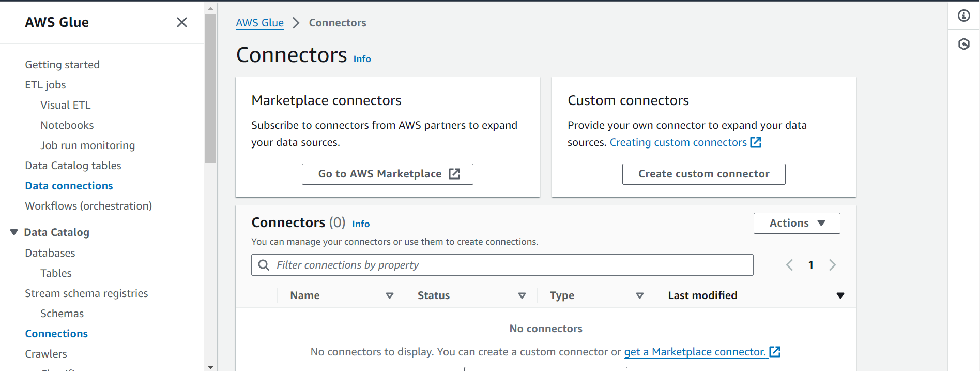
Task: Click the Last modified column header
Action: tap(702, 295)
